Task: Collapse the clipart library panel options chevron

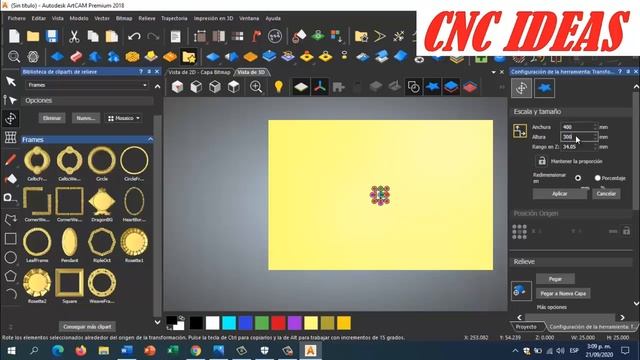Action: [158, 86]
